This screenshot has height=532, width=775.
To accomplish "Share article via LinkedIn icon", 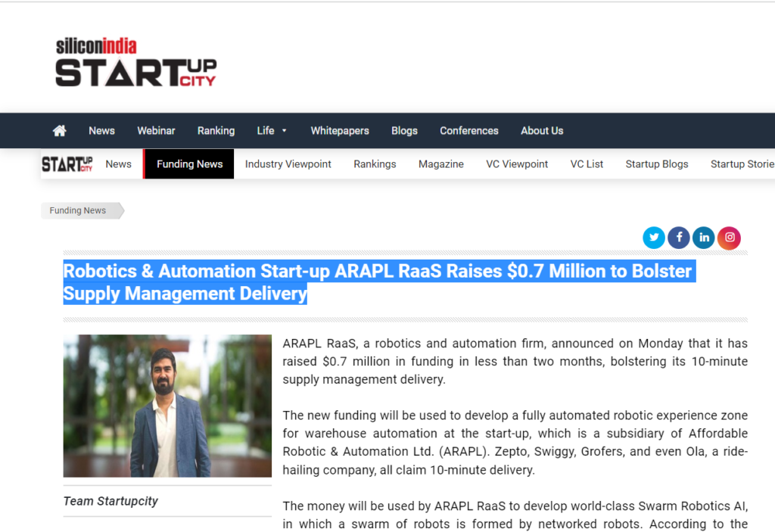I will pos(704,238).
